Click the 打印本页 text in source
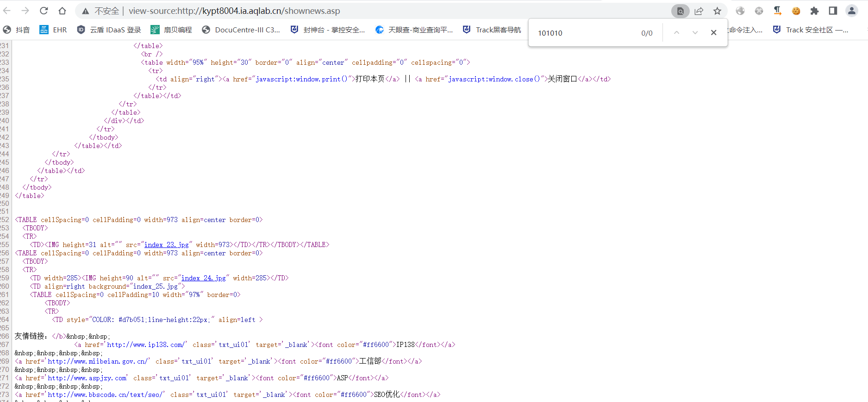The image size is (868, 402). click(370, 79)
